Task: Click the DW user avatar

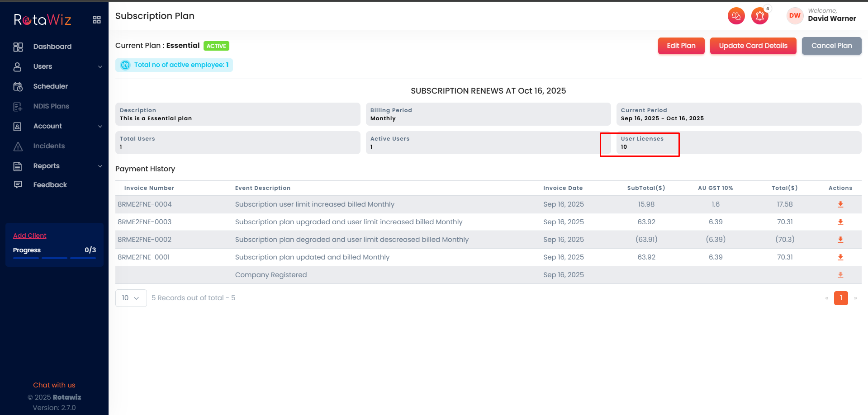Action: click(x=794, y=16)
